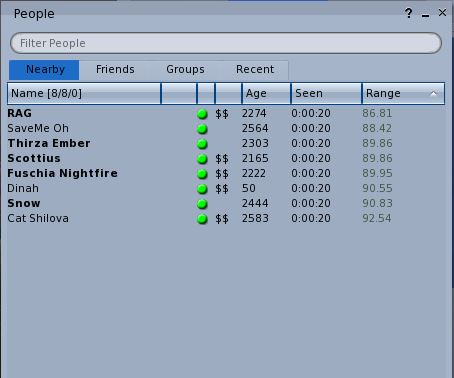
Task: Click the Range column header
Action: pyautogui.click(x=403, y=93)
